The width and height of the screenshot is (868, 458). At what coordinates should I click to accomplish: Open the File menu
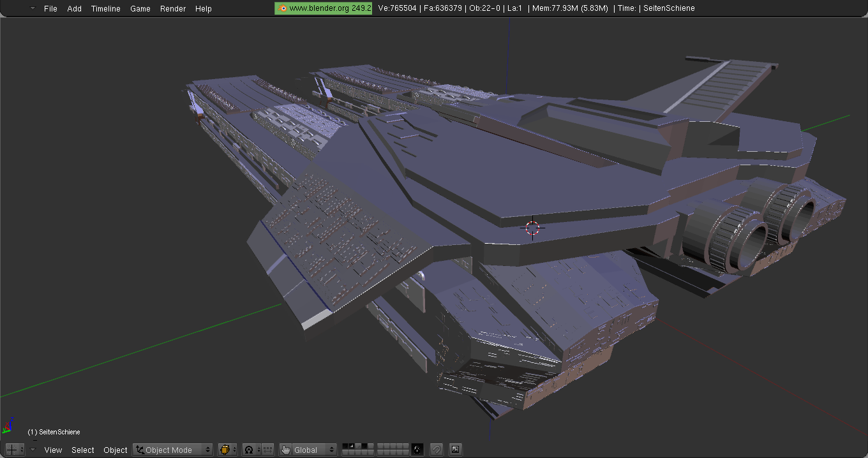pyautogui.click(x=50, y=8)
